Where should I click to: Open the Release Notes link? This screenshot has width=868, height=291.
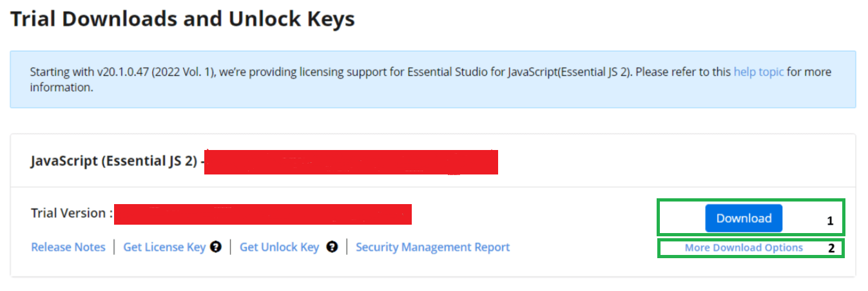(68, 247)
